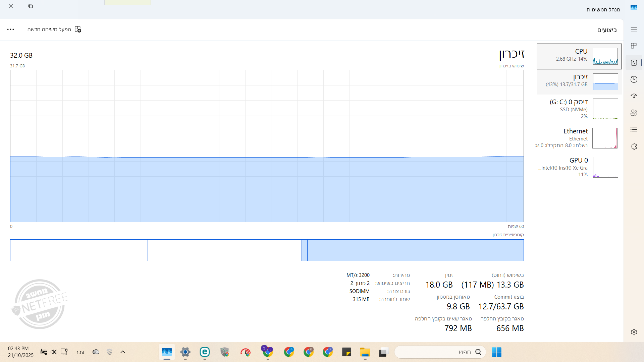The width and height of the screenshot is (644, 362).
Task: Open the Details list icon
Action: click(x=634, y=130)
